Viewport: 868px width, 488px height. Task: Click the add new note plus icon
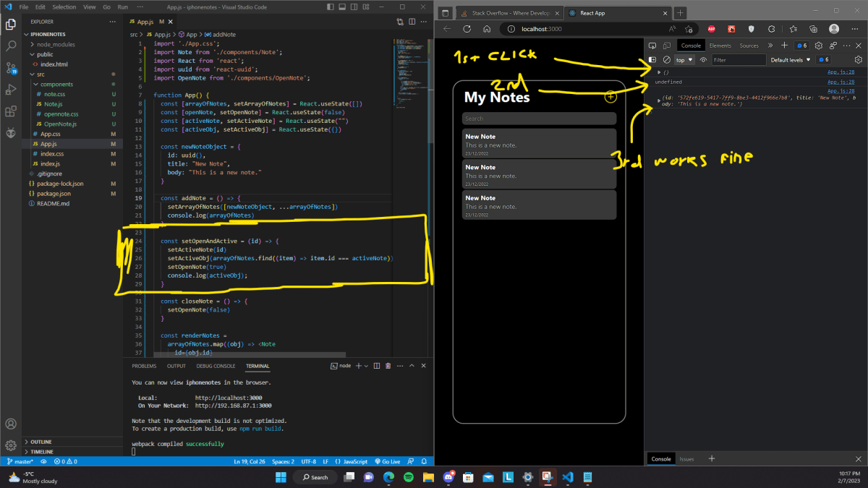[x=610, y=95]
